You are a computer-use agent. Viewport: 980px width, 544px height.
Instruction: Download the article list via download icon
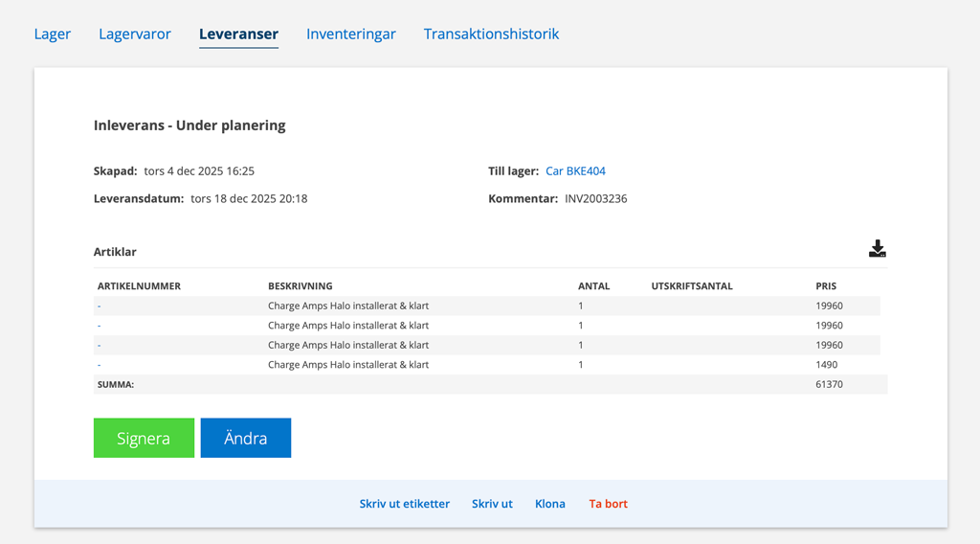(x=877, y=249)
